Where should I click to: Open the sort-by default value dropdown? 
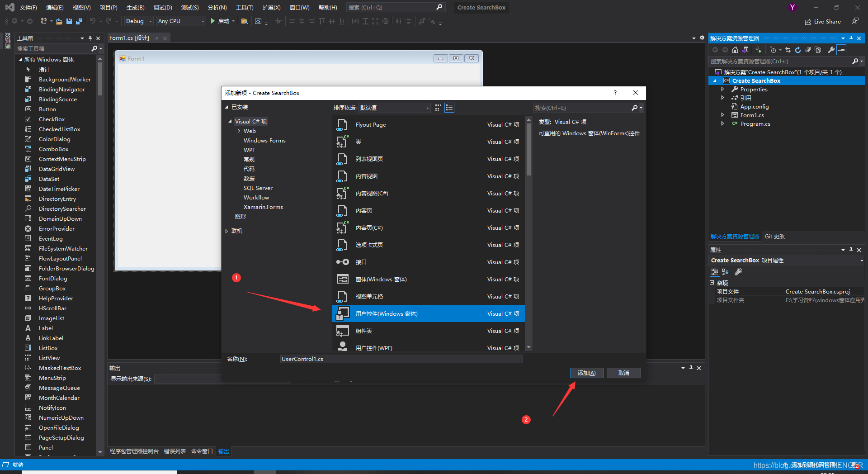tap(395, 108)
